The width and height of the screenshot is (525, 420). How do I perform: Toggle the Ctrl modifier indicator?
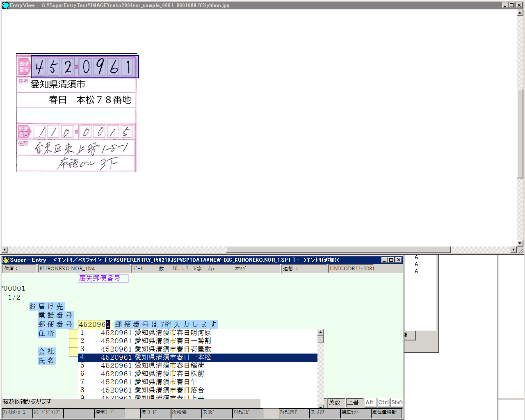(x=383, y=402)
